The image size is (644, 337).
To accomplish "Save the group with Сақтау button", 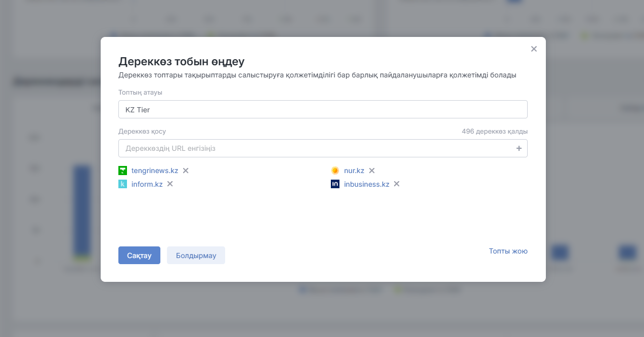I will [x=139, y=256].
